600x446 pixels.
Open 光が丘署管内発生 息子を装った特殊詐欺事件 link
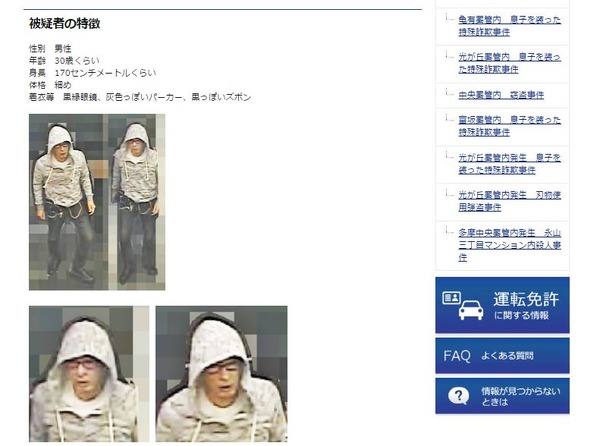coord(509,163)
